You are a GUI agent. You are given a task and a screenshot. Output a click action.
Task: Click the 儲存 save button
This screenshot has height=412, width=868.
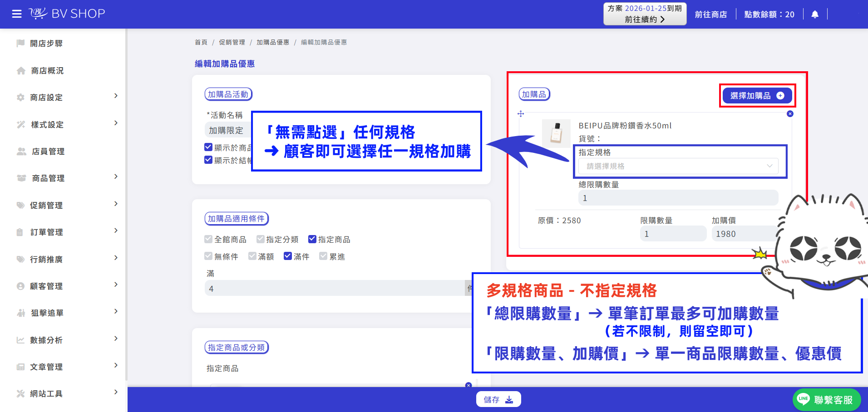click(498, 399)
